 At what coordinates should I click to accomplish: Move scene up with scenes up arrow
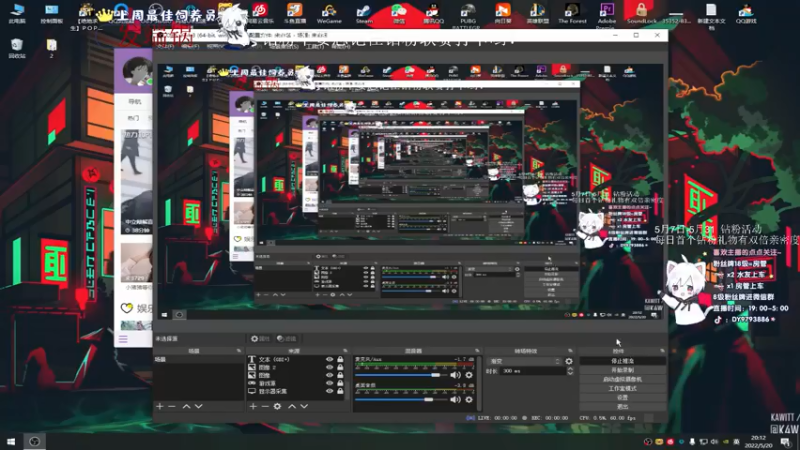(186, 406)
